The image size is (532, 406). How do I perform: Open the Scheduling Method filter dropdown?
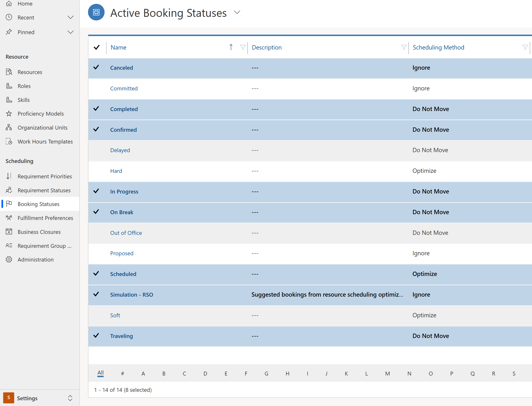point(525,47)
